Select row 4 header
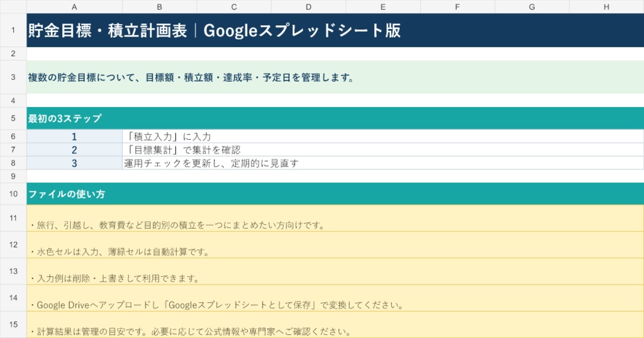The width and height of the screenshot is (644, 338). point(13,100)
